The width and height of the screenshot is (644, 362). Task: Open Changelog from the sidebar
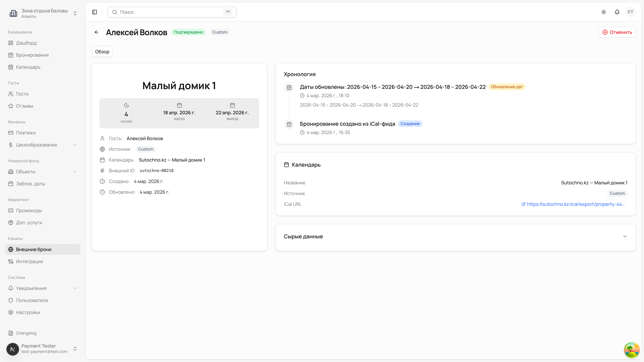click(26, 333)
